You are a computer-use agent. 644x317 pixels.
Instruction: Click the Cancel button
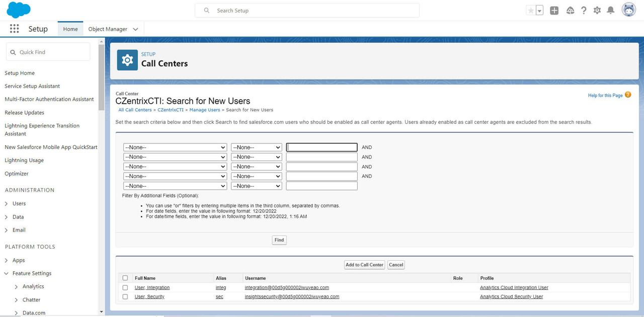pyautogui.click(x=396, y=265)
